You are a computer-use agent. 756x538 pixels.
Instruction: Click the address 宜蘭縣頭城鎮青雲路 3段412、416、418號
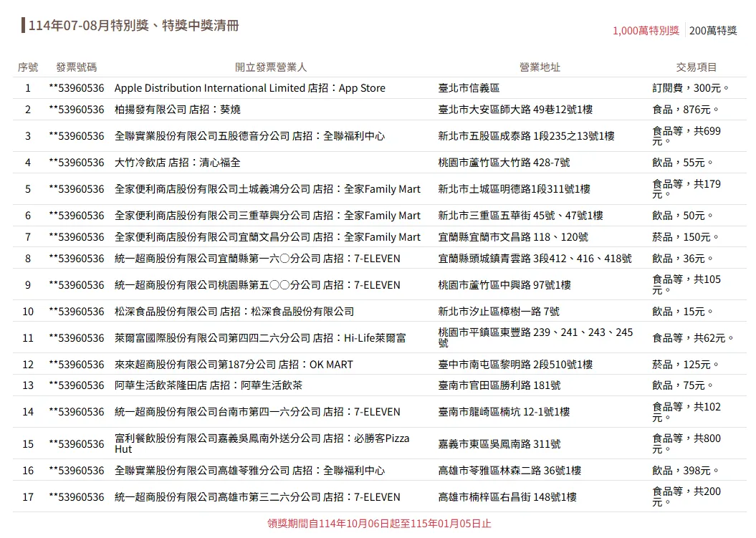pos(535,259)
